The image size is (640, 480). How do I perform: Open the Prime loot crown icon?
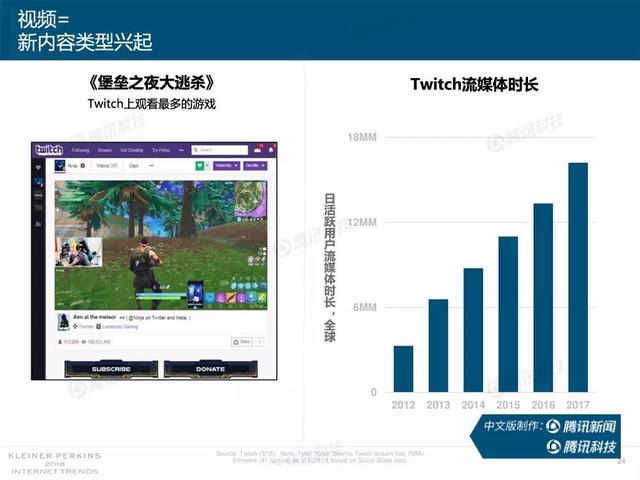pos(258,150)
